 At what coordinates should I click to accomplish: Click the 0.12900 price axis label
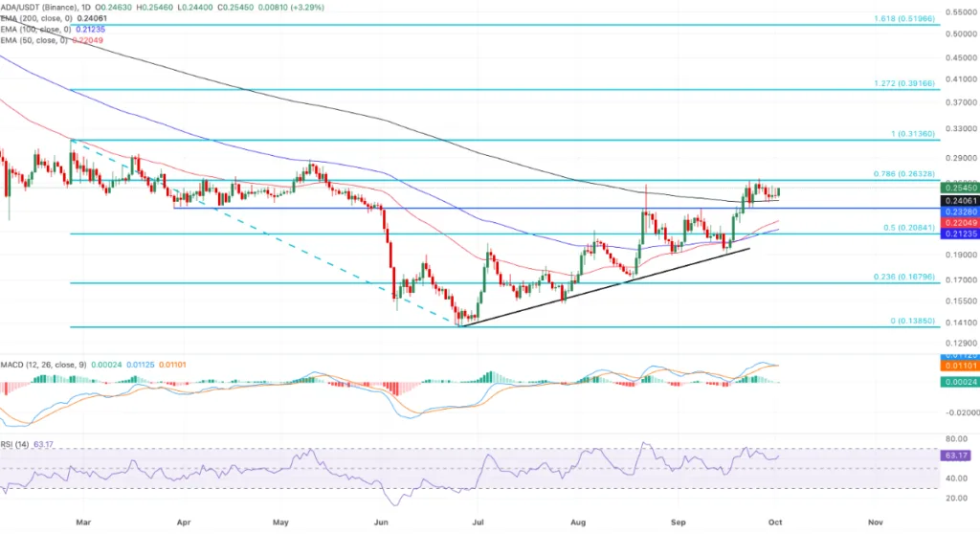pyautogui.click(x=962, y=344)
